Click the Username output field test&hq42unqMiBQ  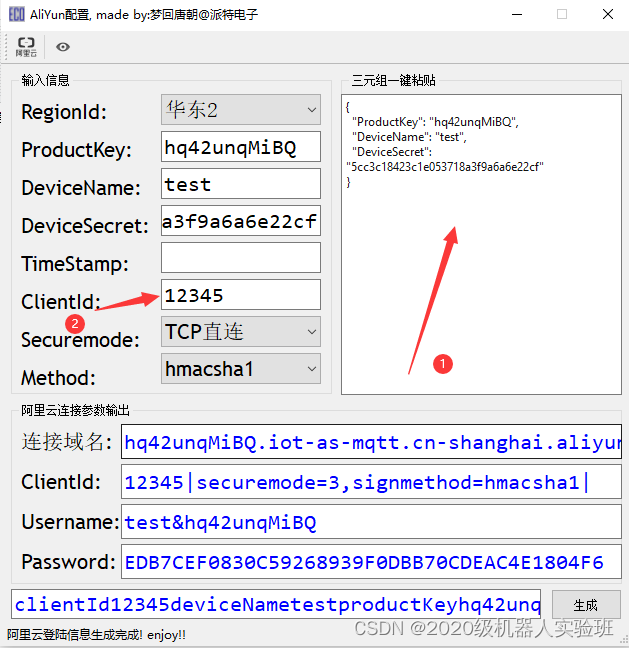(371, 522)
